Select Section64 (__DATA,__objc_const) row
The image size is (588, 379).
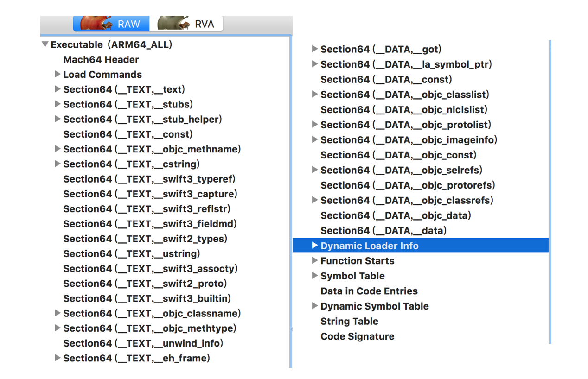(x=398, y=155)
